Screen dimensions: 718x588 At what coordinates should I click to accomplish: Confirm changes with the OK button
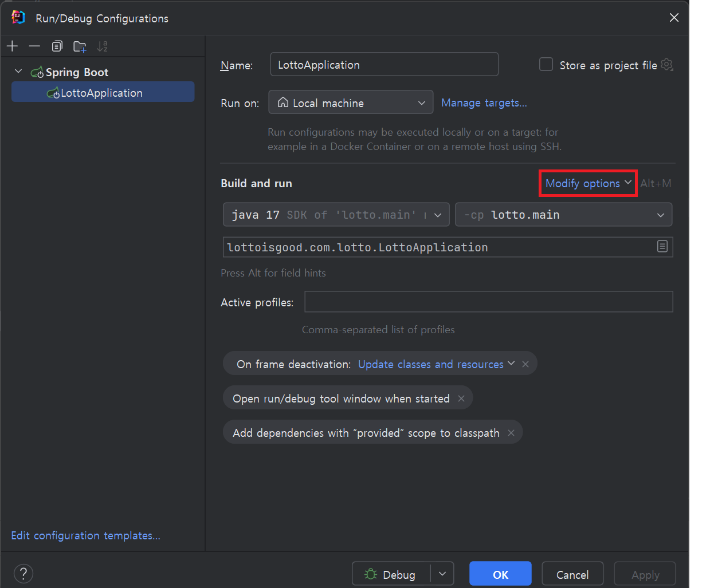coord(500,573)
